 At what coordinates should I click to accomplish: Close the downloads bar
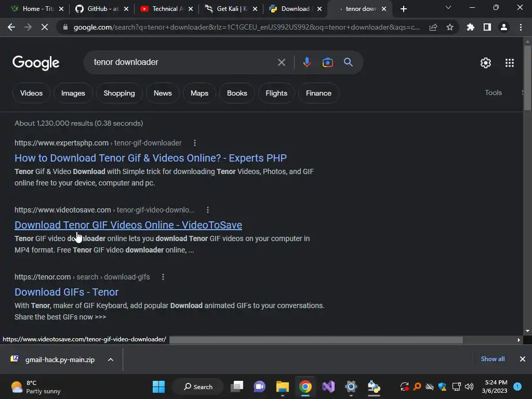click(523, 359)
